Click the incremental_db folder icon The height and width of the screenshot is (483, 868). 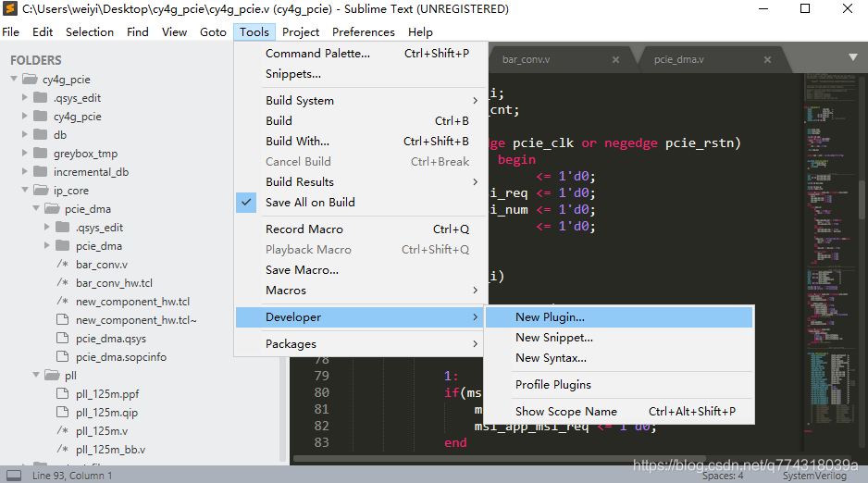[x=40, y=171]
